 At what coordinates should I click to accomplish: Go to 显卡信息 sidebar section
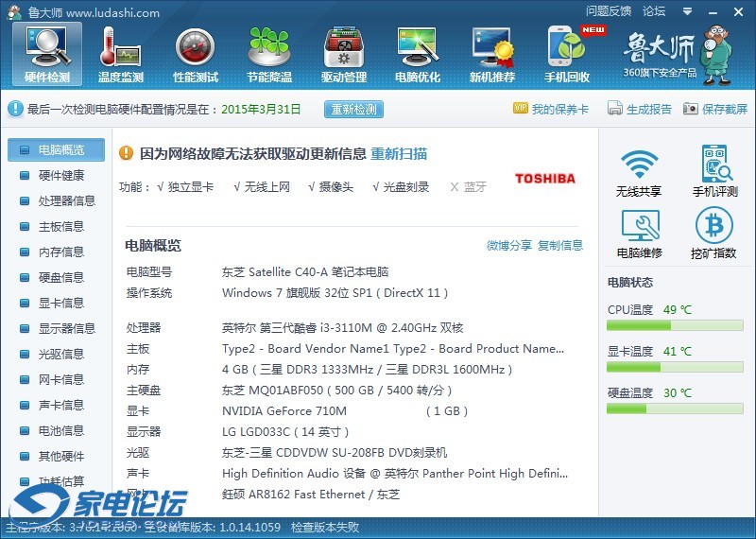(x=60, y=303)
